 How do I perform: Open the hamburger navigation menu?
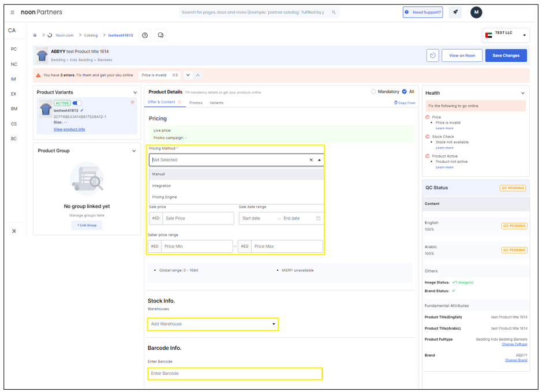click(x=13, y=12)
